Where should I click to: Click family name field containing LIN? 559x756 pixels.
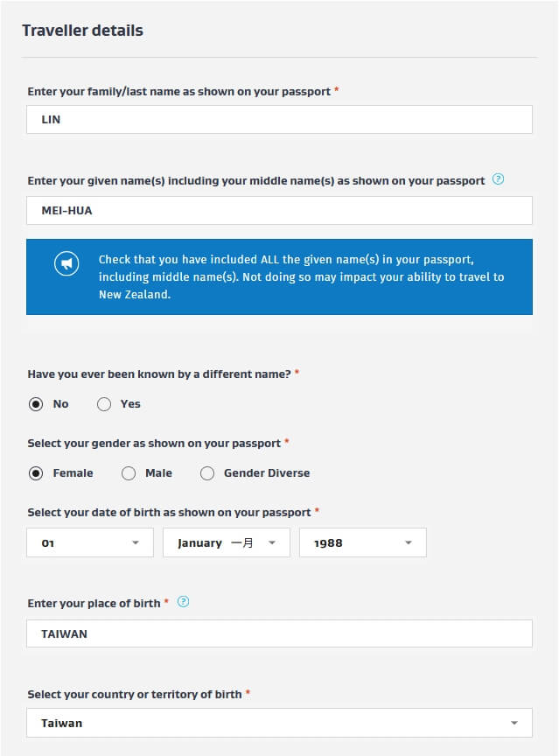[279, 120]
